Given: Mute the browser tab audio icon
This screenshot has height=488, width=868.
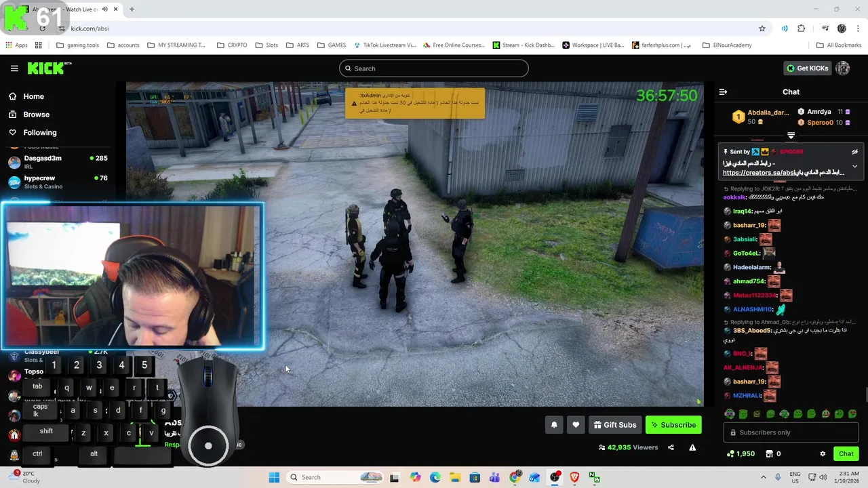Looking at the screenshot, I should click(x=104, y=9).
